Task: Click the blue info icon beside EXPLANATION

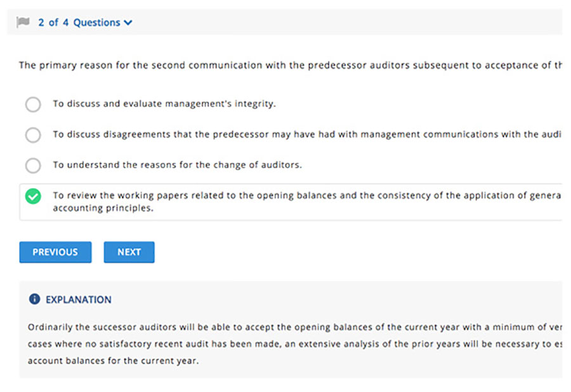Action: point(35,299)
